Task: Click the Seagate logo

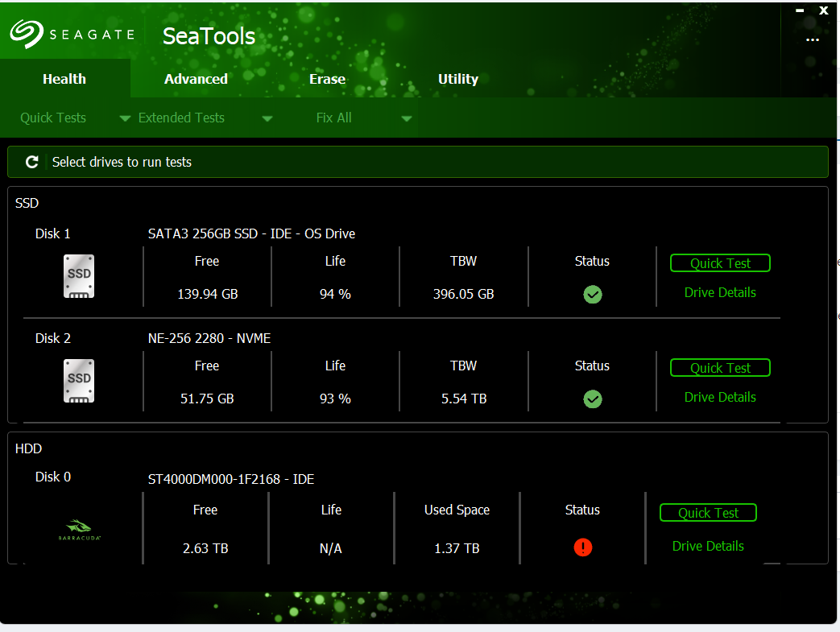Action: click(x=72, y=35)
